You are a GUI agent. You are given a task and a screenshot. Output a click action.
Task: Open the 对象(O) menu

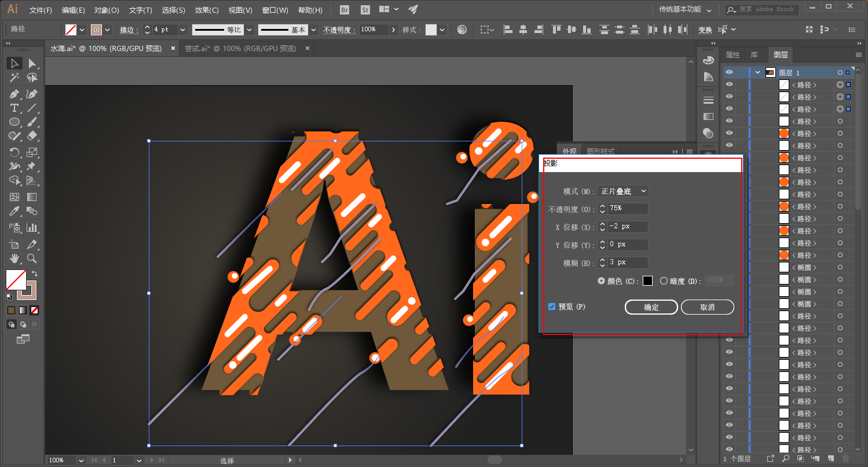click(x=107, y=10)
